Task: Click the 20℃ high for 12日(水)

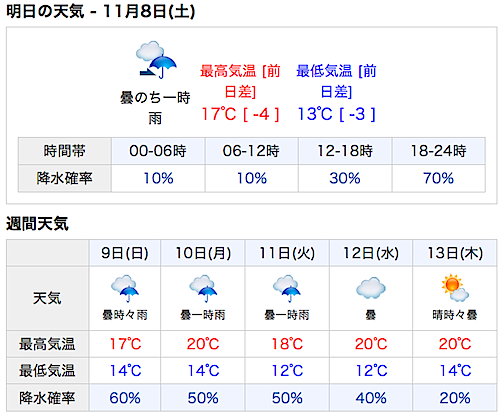Action: click(371, 344)
